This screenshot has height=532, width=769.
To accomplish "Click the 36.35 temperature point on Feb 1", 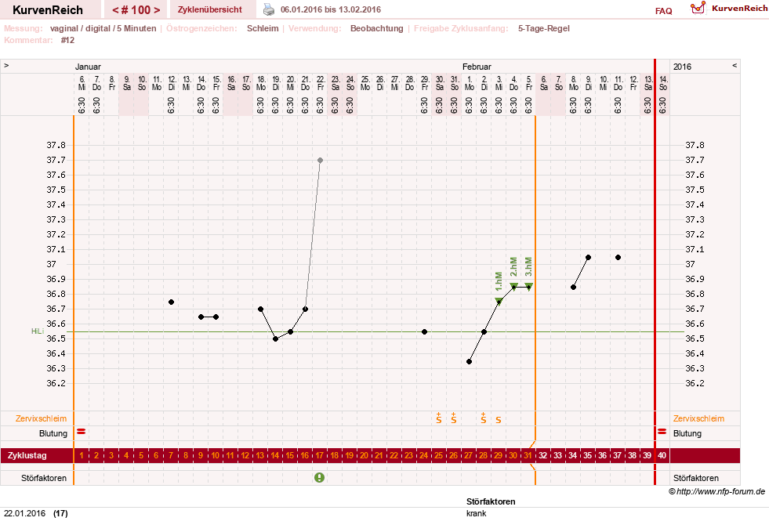I will coord(469,362).
